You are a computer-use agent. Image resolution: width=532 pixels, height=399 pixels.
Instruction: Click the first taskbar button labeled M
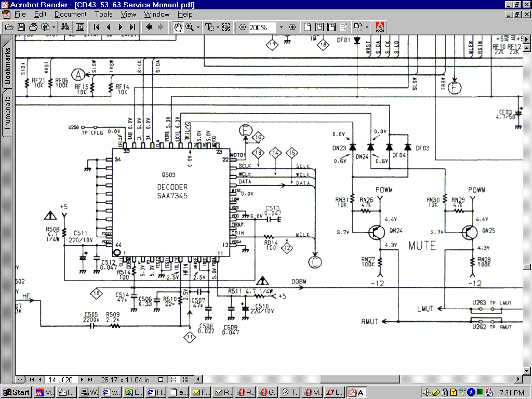[x=44, y=393]
